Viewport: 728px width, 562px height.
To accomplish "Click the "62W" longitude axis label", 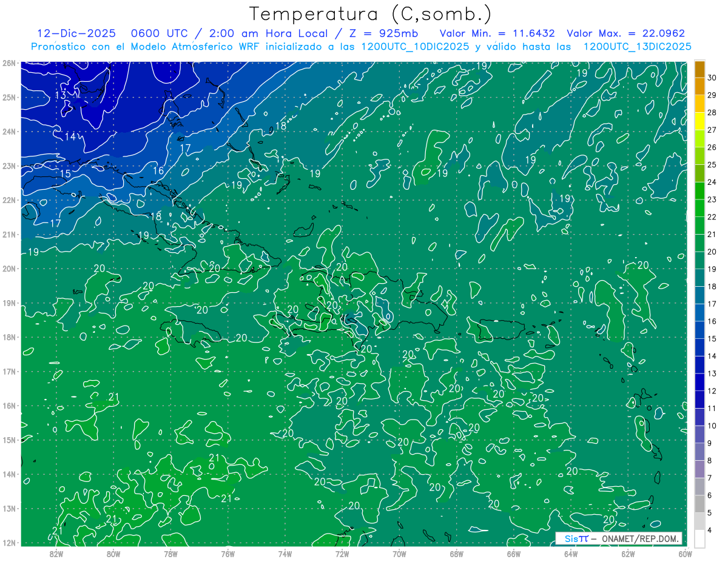I will (x=628, y=553).
